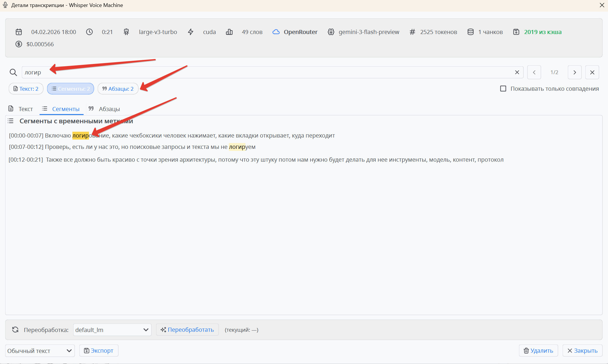The image size is (608, 364).
Task: Click the 'Переобработать' button
Action: (187, 330)
